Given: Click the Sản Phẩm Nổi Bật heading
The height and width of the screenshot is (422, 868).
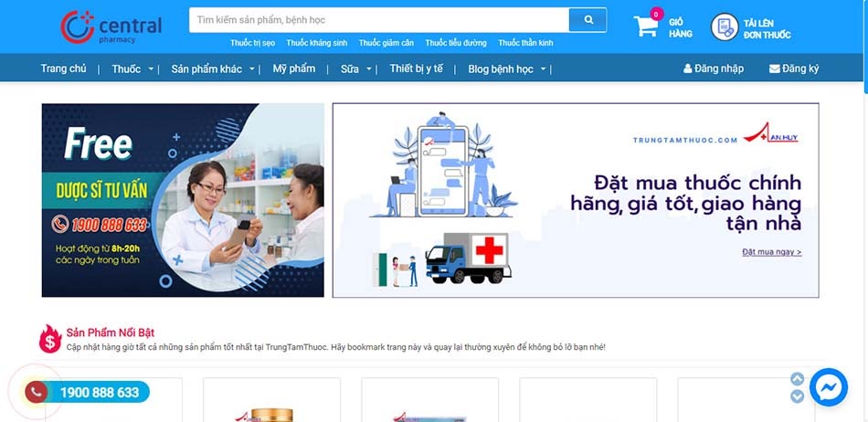Looking at the screenshot, I should click(111, 332).
